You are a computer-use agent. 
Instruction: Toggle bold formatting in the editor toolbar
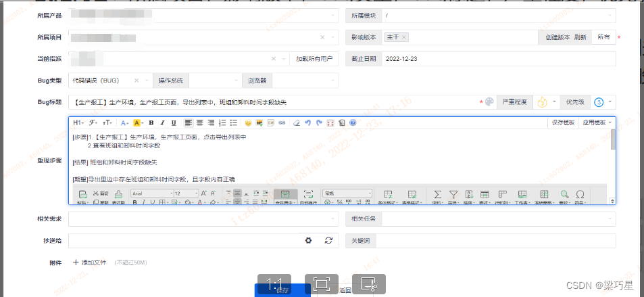pos(151,122)
